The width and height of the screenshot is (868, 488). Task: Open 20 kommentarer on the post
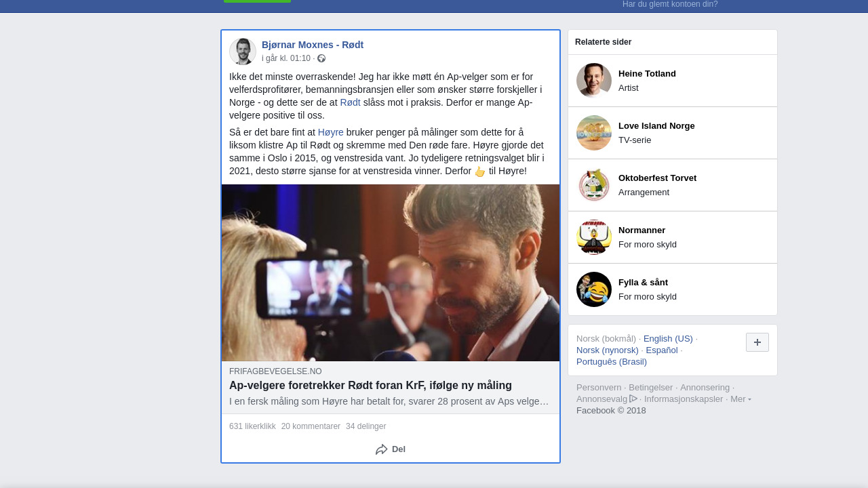[311, 426]
